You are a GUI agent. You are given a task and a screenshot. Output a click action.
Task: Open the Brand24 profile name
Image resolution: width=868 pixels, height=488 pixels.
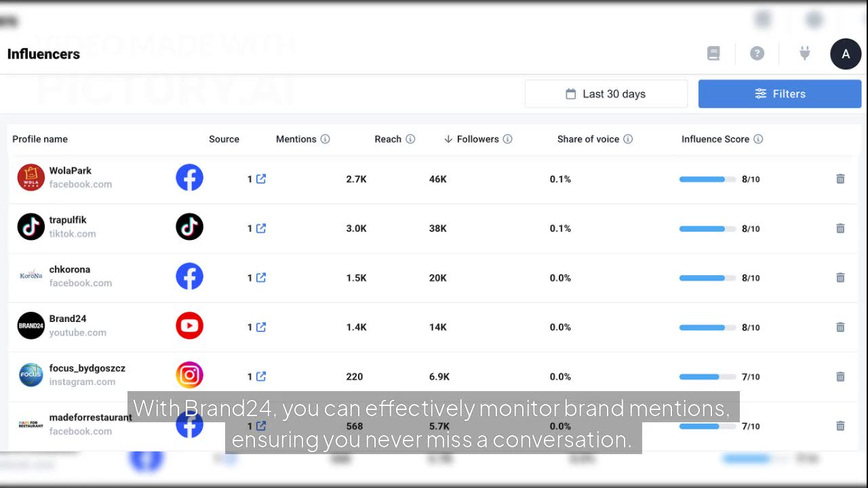[67, 319]
